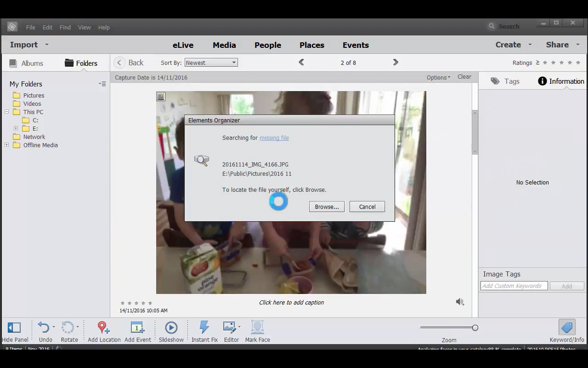The image size is (588, 368).
Task: Click the Add Location pin icon
Action: 103,328
